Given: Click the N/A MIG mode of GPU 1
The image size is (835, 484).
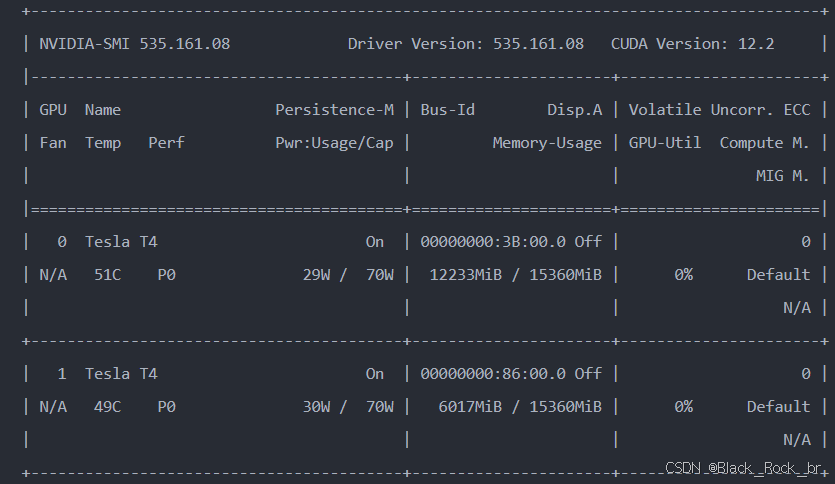Looking at the screenshot, I should [797, 440].
